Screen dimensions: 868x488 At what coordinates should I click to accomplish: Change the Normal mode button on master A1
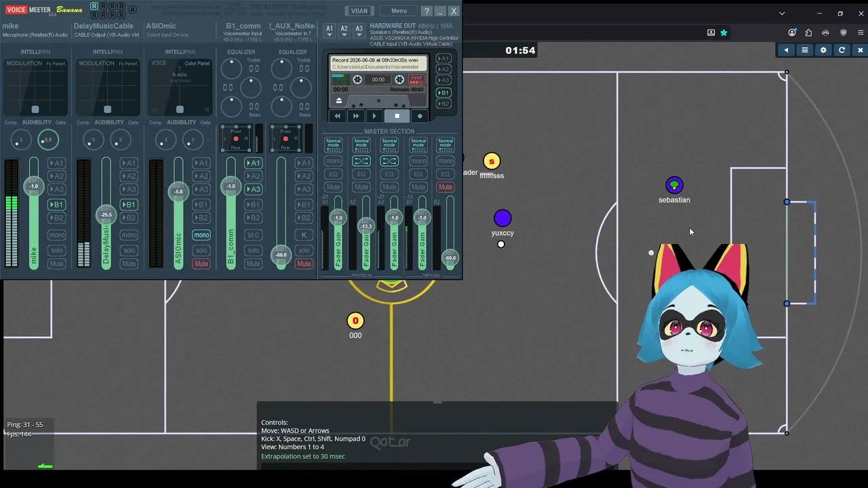coord(333,144)
